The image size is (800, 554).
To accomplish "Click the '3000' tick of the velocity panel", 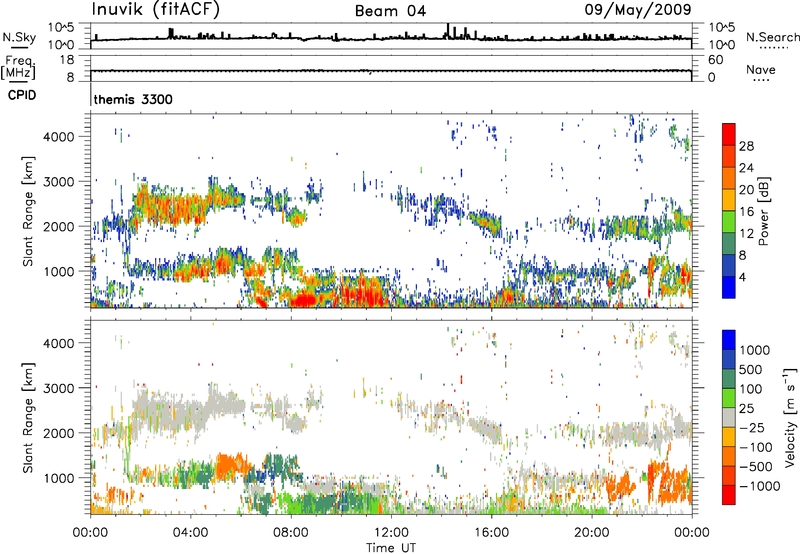I will click(58, 388).
